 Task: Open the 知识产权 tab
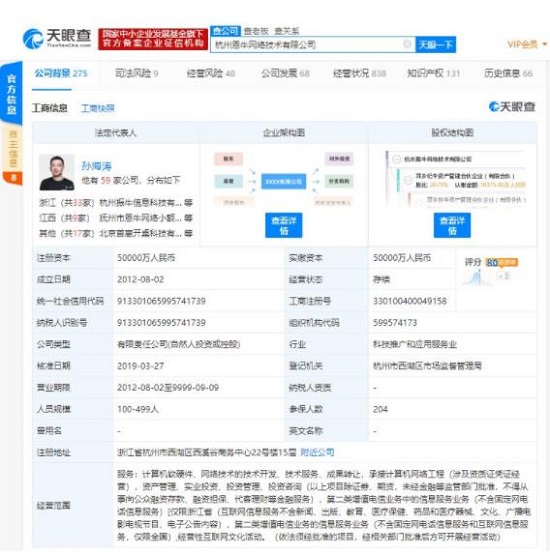click(433, 73)
